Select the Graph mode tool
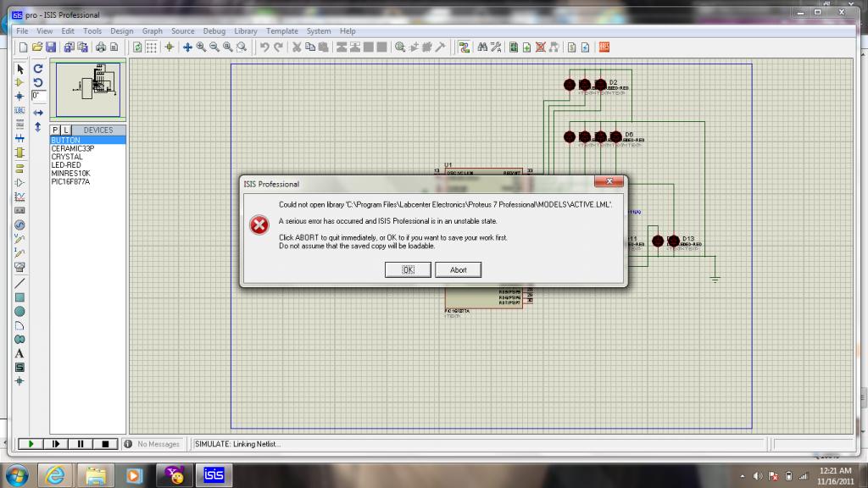868x488 pixels. coord(20,197)
